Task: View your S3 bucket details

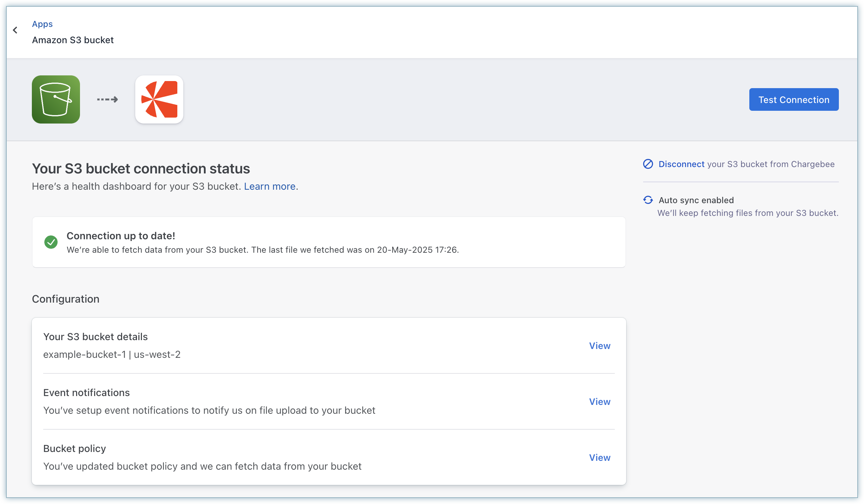Action: tap(600, 346)
